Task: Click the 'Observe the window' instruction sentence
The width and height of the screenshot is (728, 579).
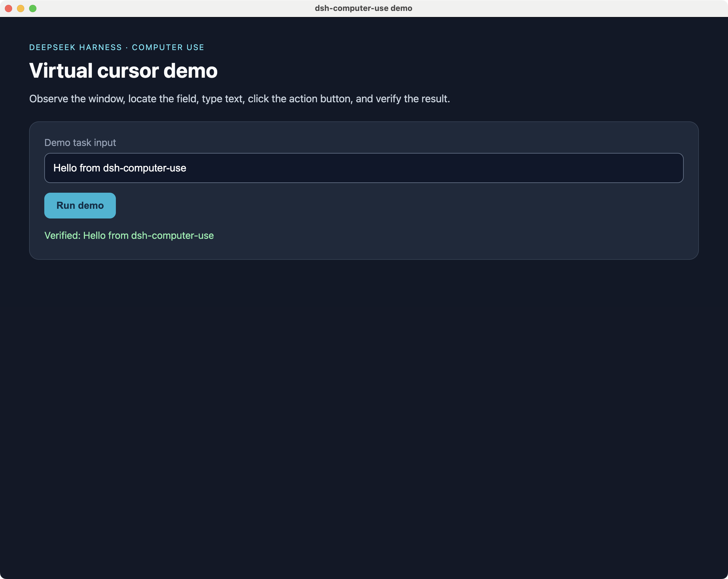Action: [239, 99]
